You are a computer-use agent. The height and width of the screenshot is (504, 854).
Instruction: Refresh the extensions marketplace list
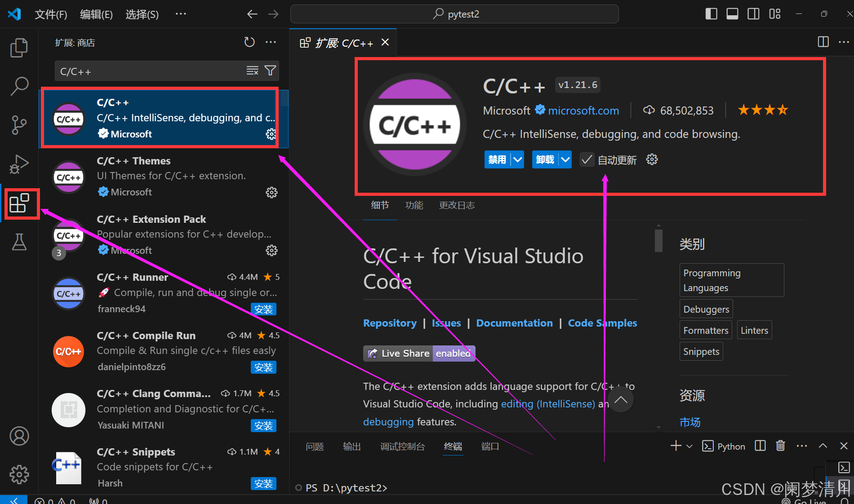(x=249, y=42)
